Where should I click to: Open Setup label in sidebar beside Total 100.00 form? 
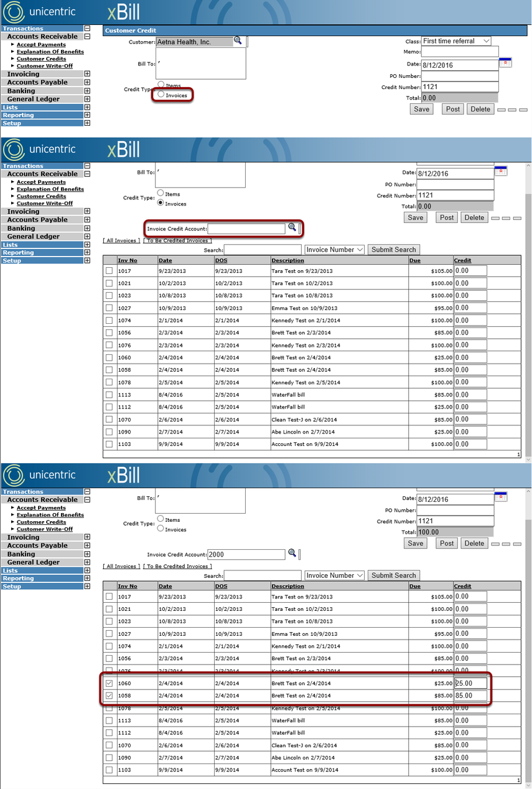[12, 587]
